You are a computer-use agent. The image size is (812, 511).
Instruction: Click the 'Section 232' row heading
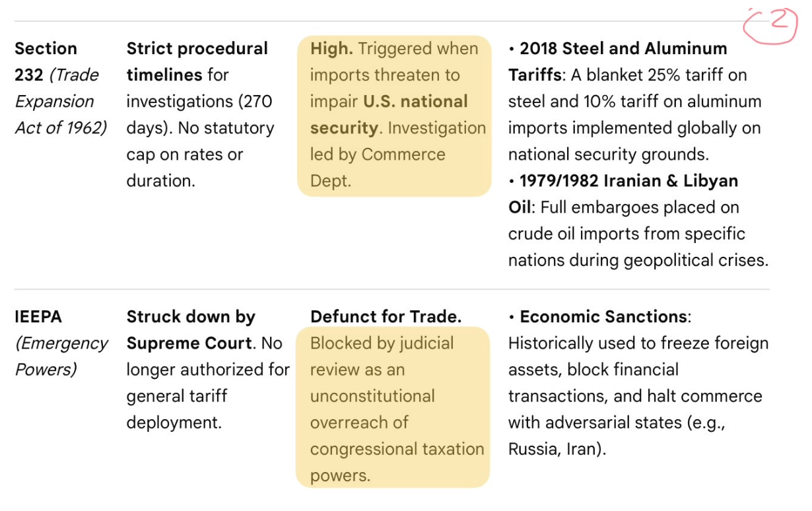click(46, 61)
